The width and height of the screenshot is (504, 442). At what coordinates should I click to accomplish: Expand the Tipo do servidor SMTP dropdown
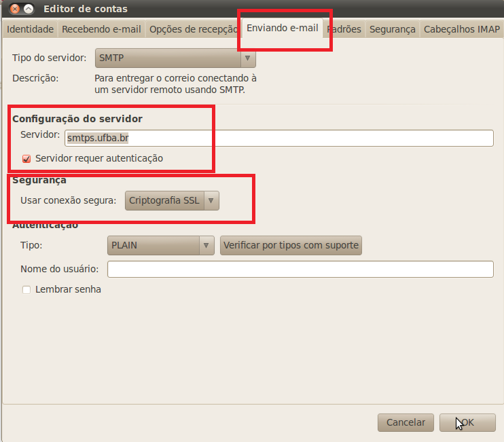[175, 58]
